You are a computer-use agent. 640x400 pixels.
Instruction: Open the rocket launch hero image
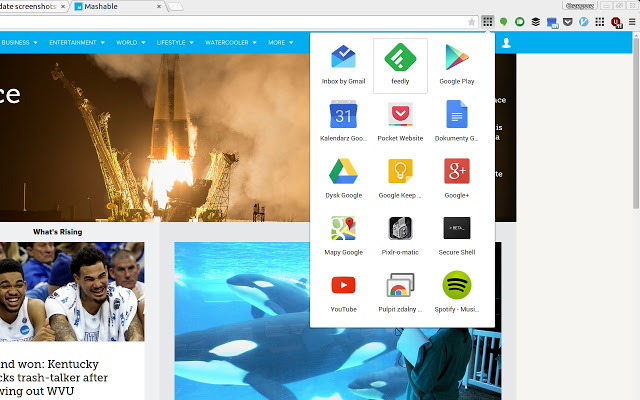coord(155,138)
